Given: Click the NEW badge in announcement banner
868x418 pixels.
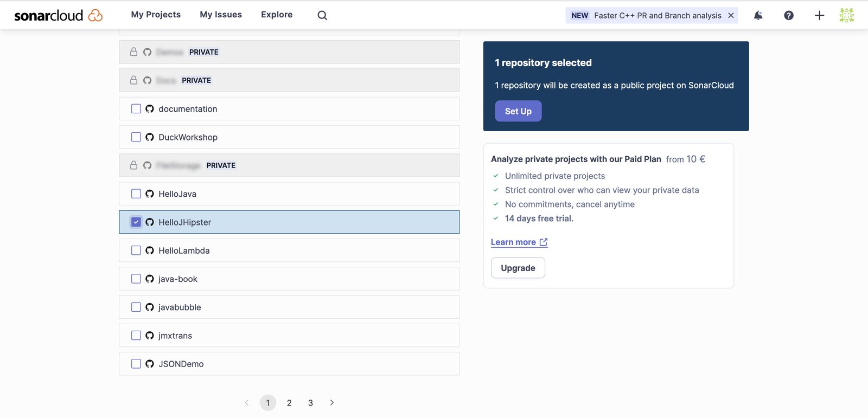Looking at the screenshot, I should [580, 15].
